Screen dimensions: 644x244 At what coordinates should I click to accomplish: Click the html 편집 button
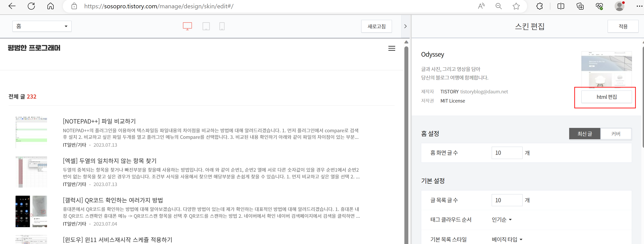[x=606, y=97]
